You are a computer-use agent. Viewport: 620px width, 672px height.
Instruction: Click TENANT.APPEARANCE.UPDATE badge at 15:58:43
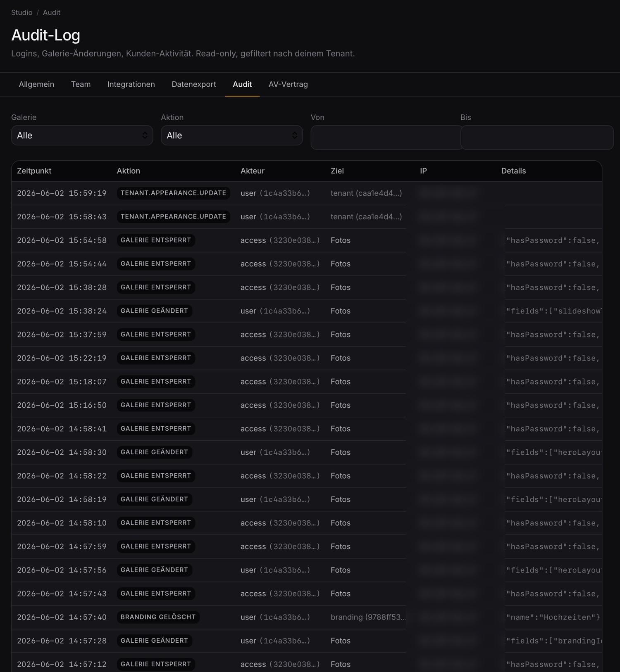pos(174,217)
